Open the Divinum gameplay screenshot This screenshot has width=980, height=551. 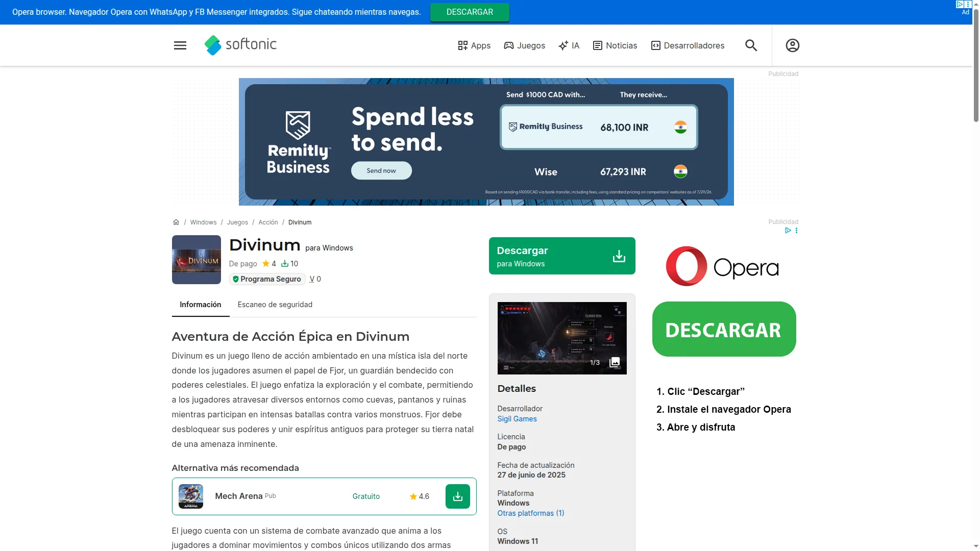point(562,338)
